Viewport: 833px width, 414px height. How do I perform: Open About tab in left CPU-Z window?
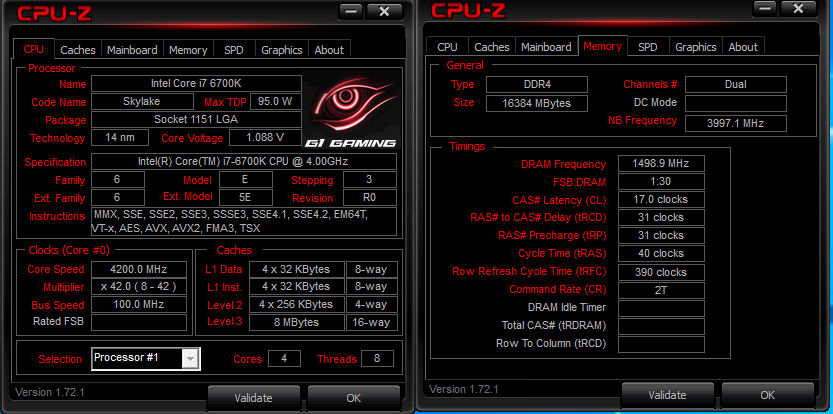(329, 50)
